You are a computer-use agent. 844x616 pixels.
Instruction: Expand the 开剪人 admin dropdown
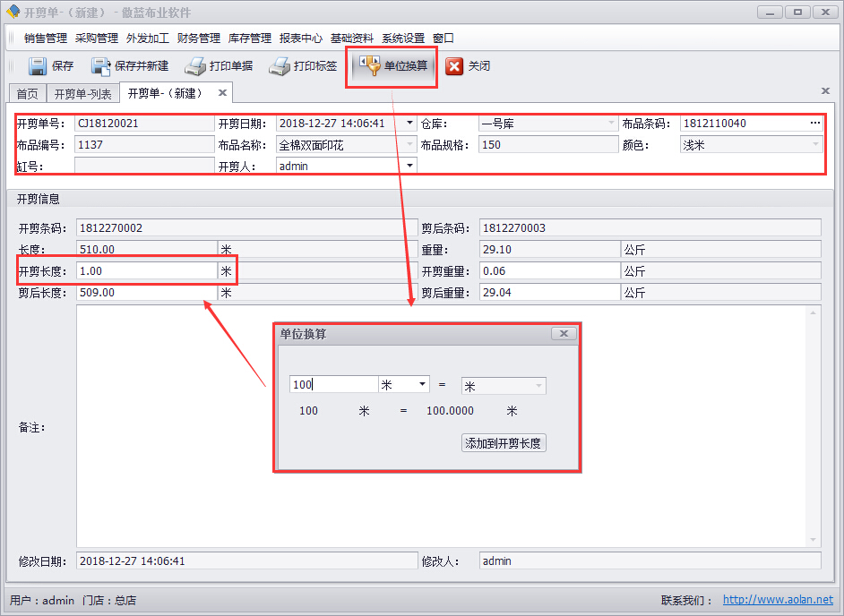[x=410, y=166]
